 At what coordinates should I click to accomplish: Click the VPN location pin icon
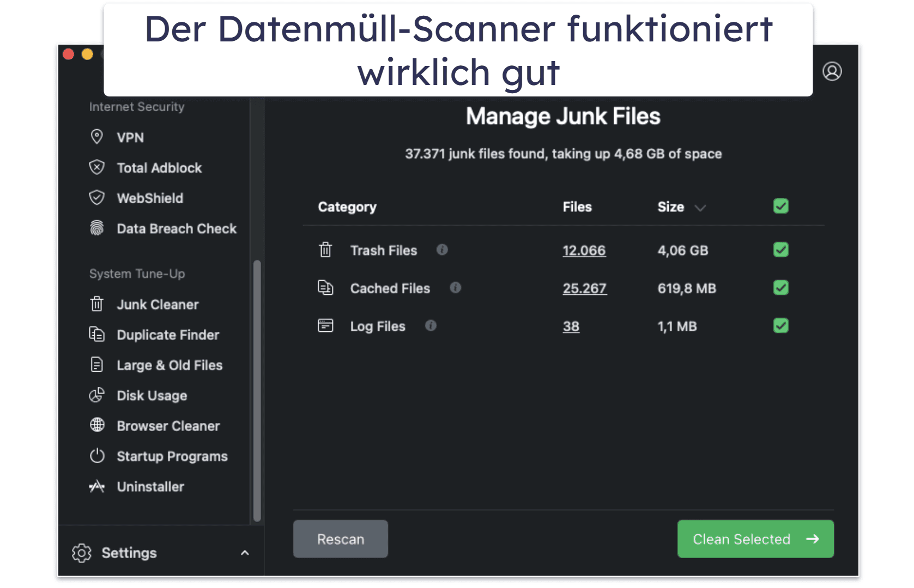[x=96, y=137]
